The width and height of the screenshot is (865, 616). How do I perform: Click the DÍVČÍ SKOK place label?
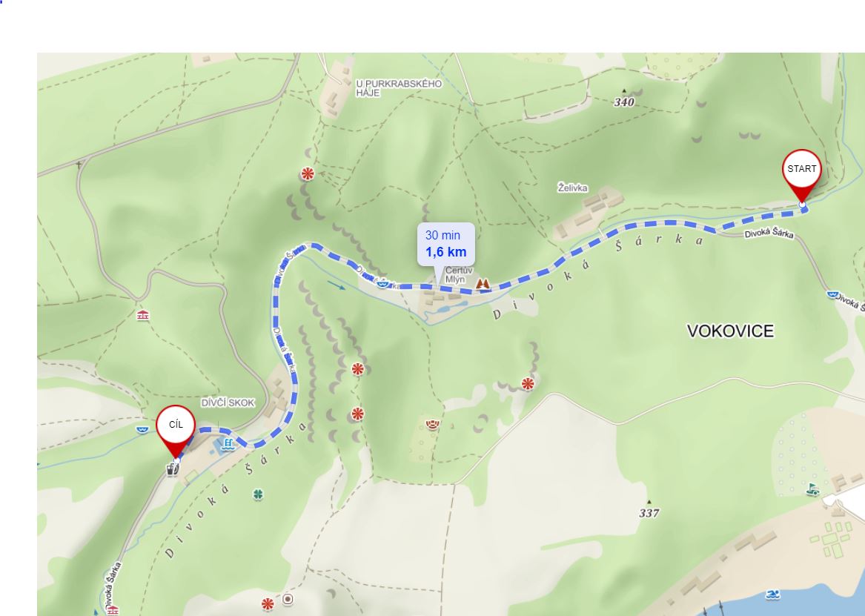point(228,403)
